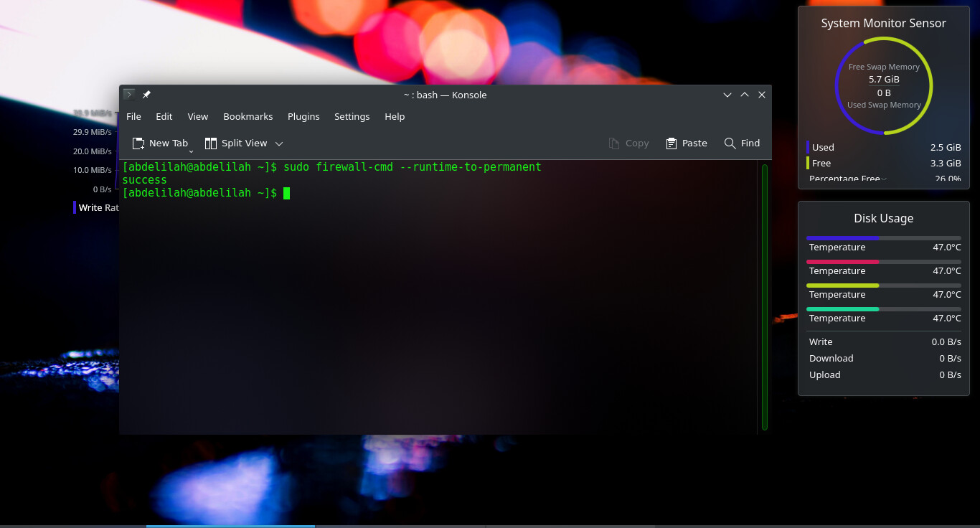Expand the Percentage Free row chevron

[x=884, y=179]
